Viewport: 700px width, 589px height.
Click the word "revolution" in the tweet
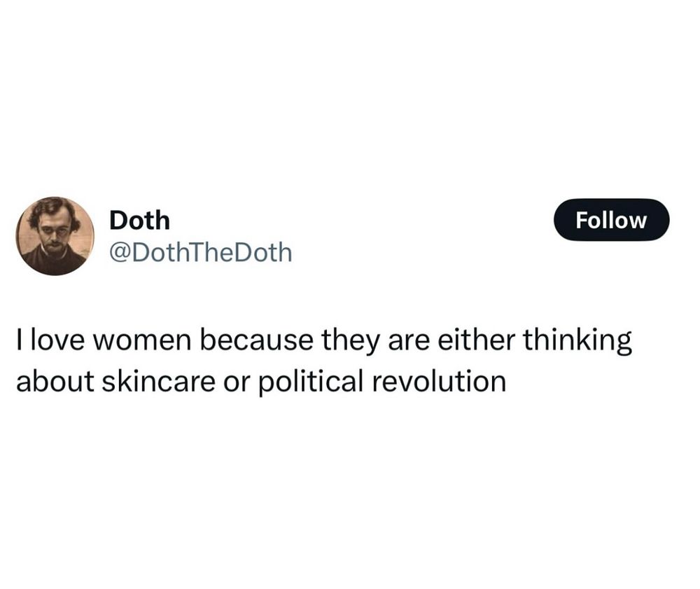point(440,382)
